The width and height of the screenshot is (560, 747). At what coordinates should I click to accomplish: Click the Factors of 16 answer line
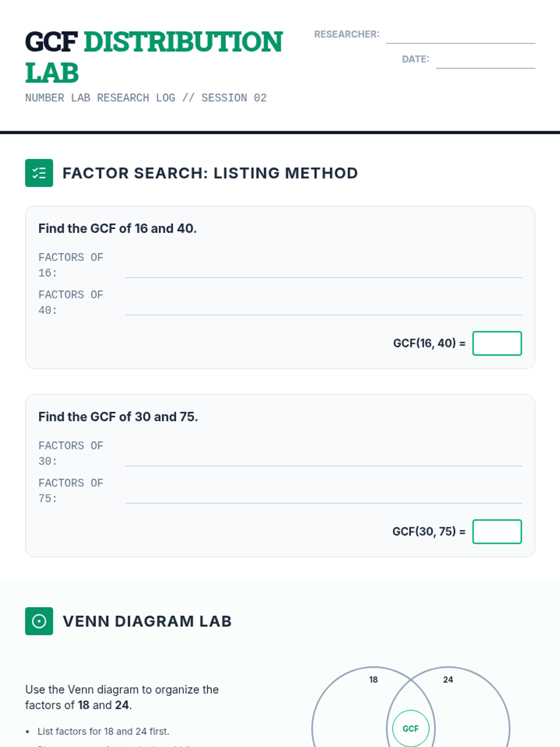[323, 271]
